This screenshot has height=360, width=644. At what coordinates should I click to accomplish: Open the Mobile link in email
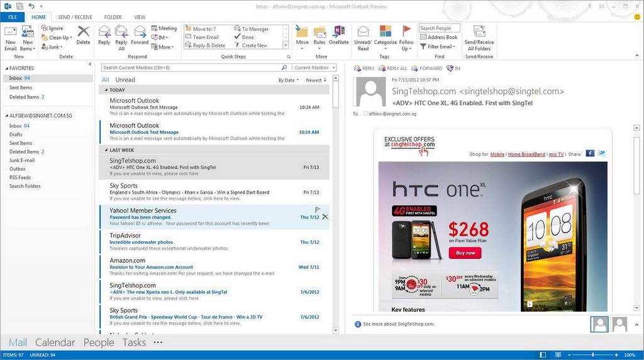497,155
